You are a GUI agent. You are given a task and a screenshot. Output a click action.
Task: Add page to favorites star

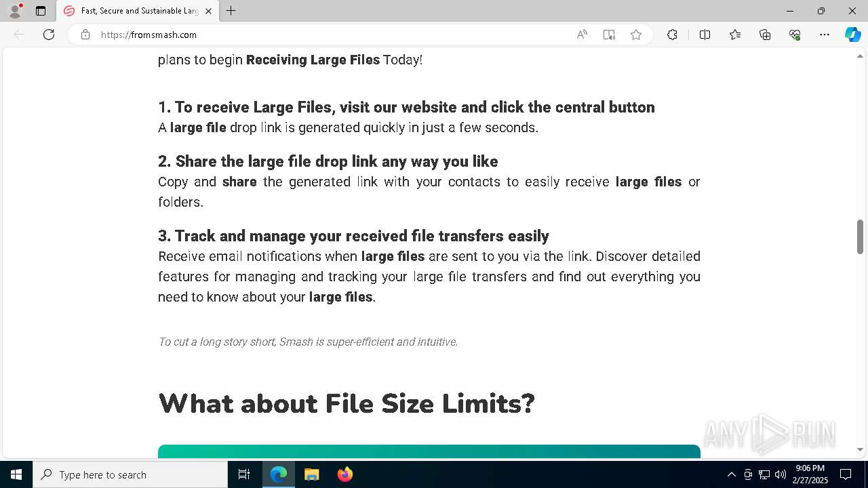point(636,35)
